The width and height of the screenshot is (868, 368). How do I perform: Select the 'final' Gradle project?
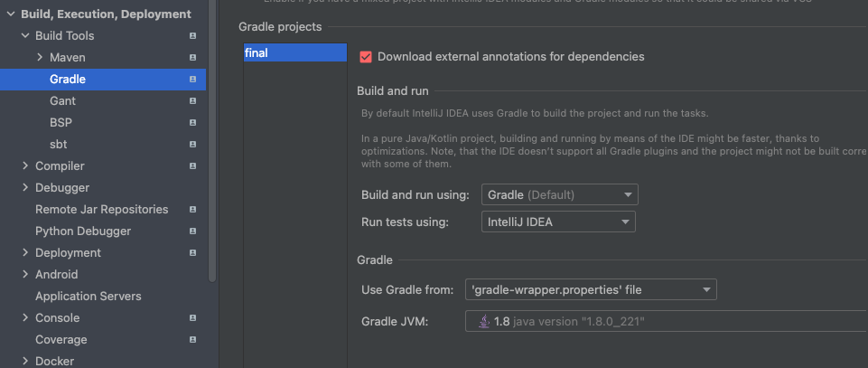click(x=294, y=53)
